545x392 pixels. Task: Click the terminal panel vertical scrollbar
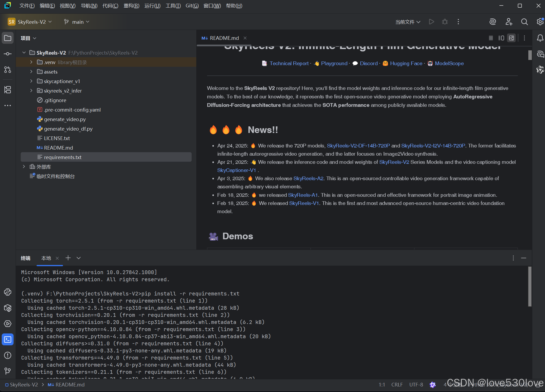pos(529,287)
